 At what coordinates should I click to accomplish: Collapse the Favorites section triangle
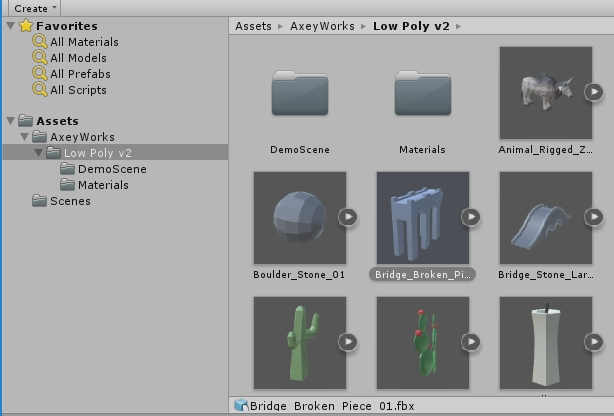11,26
